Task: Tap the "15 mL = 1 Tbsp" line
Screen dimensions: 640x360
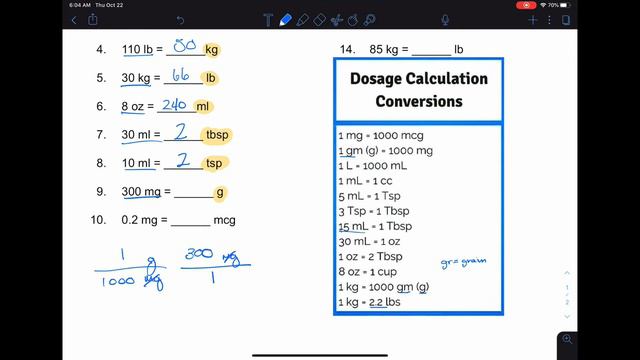Action: pyautogui.click(x=375, y=226)
